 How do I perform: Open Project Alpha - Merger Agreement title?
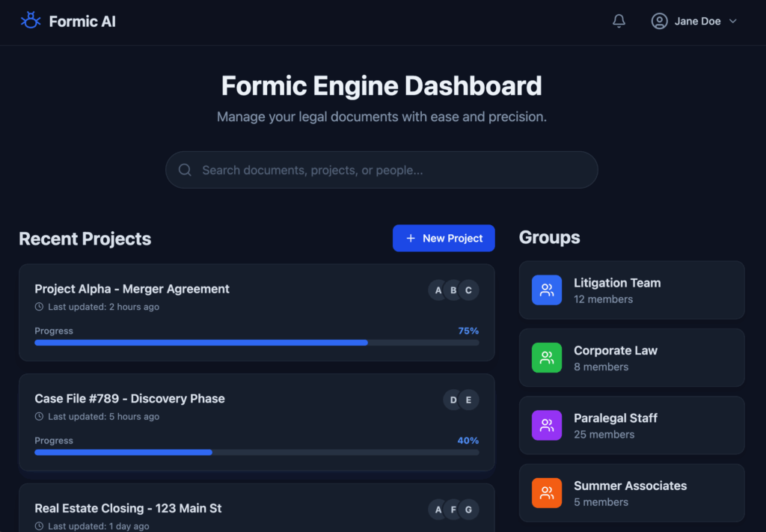tap(132, 289)
